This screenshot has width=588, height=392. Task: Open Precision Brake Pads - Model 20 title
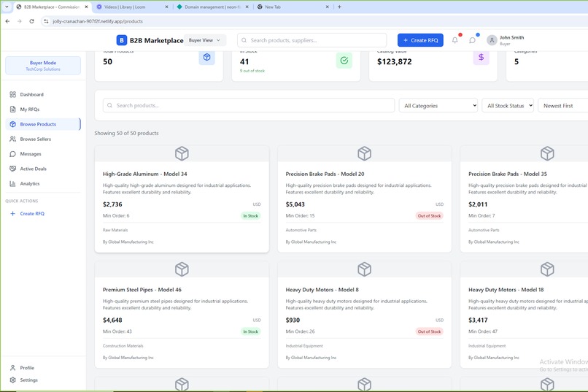tap(325, 174)
